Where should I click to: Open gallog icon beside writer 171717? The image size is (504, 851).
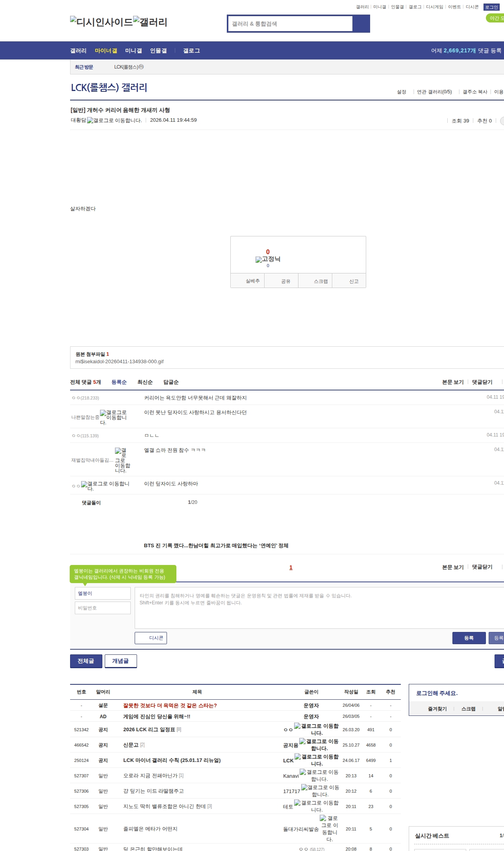point(320,791)
